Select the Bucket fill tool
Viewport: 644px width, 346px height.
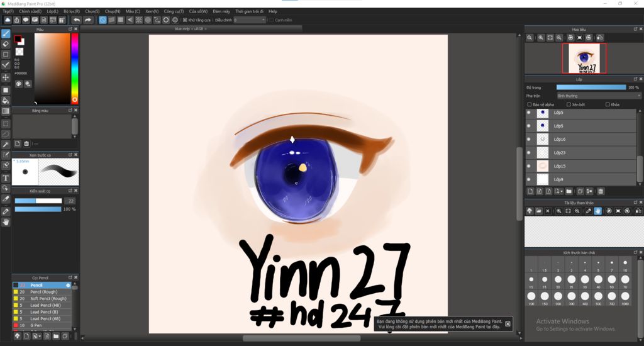click(x=6, y=100)
